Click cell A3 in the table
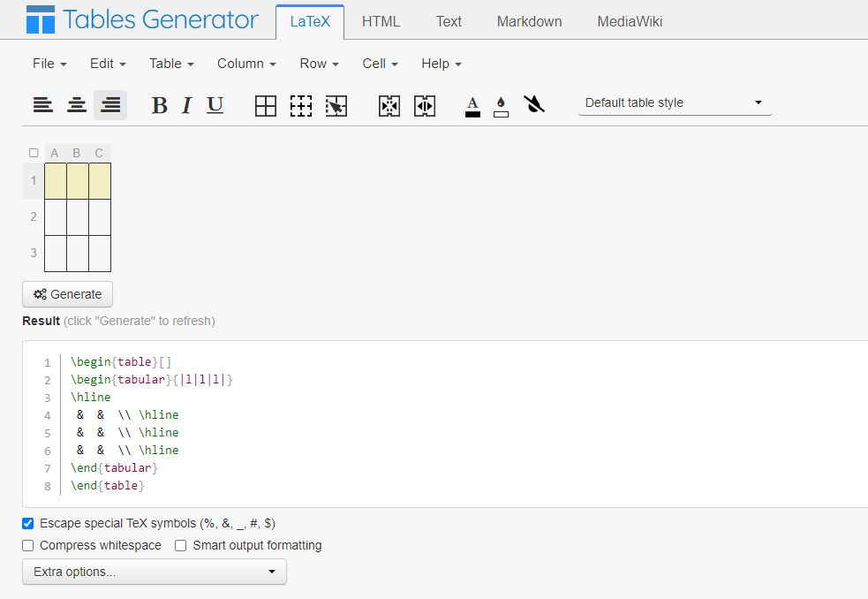868x599 pixels. tap(56, 253)
